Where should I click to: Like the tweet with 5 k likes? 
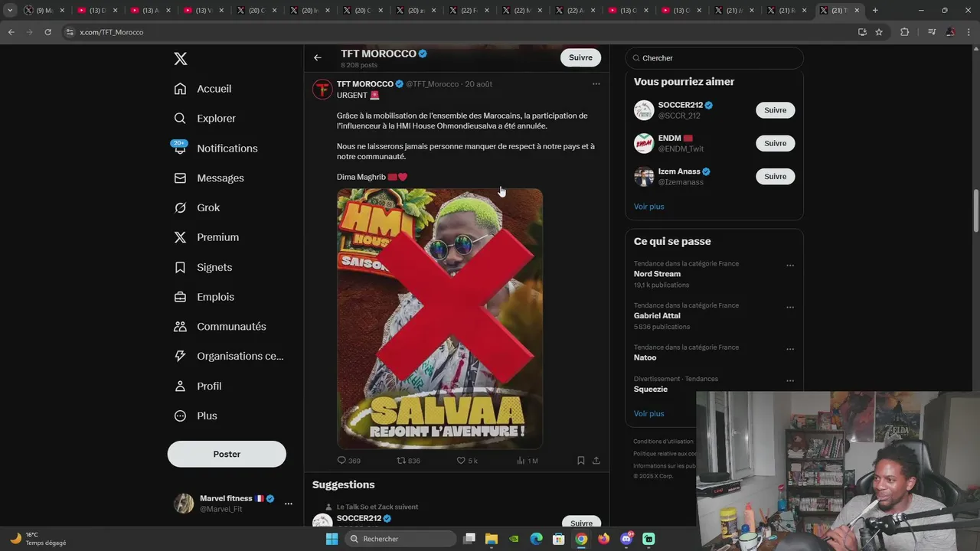tap(467, 461)
